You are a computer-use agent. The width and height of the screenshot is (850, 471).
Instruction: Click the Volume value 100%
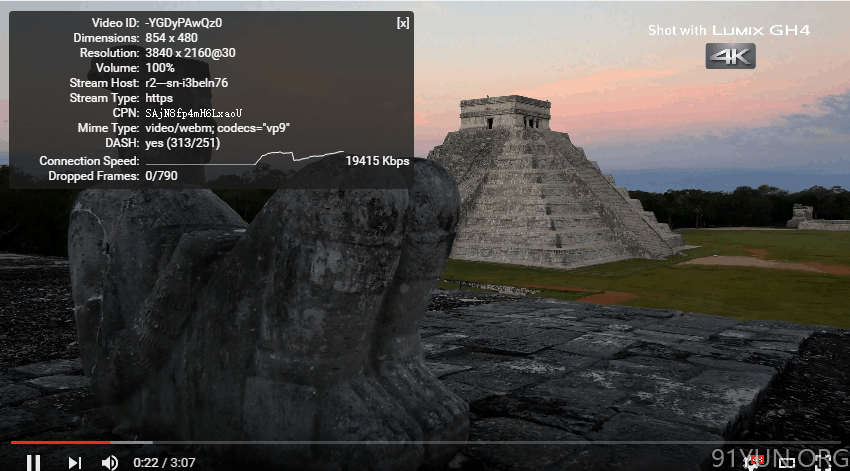click(160, 68)
